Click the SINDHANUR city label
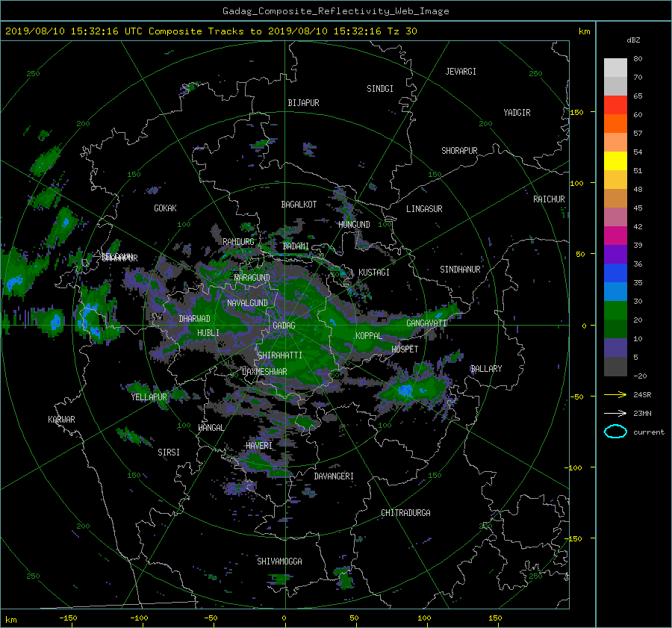 click(x=460, y=270)
